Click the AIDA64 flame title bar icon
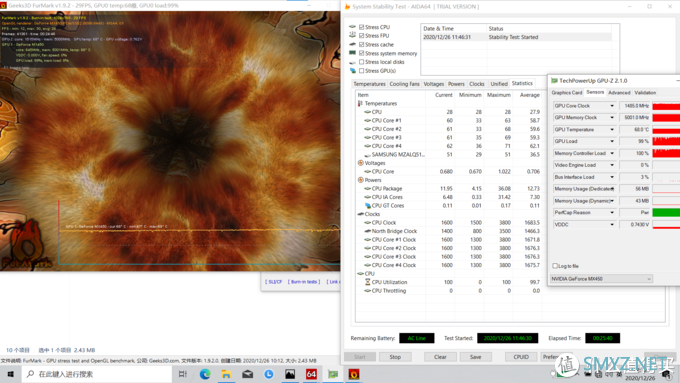 click(x=347, y=7)
